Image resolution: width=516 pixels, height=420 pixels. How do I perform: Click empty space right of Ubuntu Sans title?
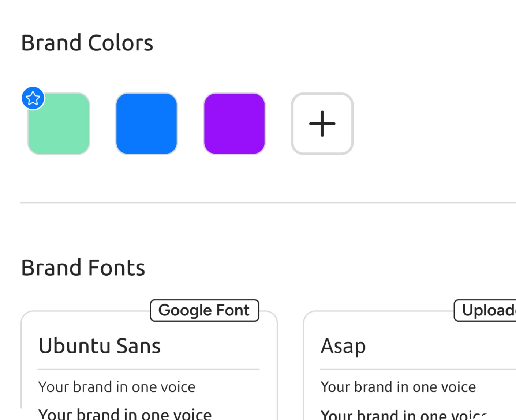(x=212, y=346)
